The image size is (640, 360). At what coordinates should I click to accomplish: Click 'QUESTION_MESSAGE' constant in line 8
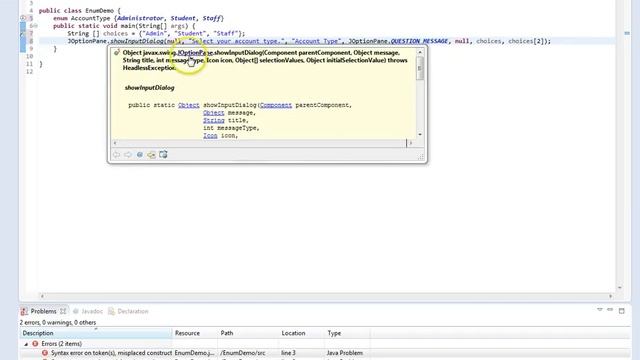(x=419, y=41)
